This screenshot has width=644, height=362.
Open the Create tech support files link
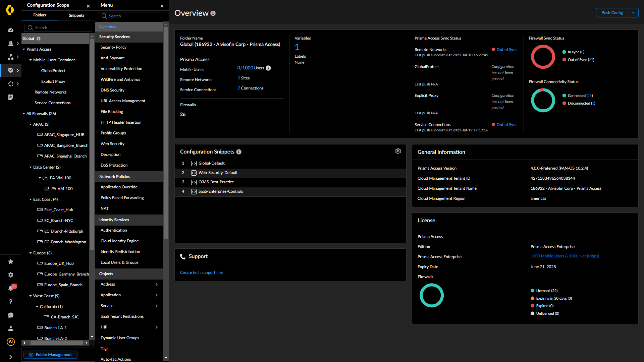coord(202,272)
